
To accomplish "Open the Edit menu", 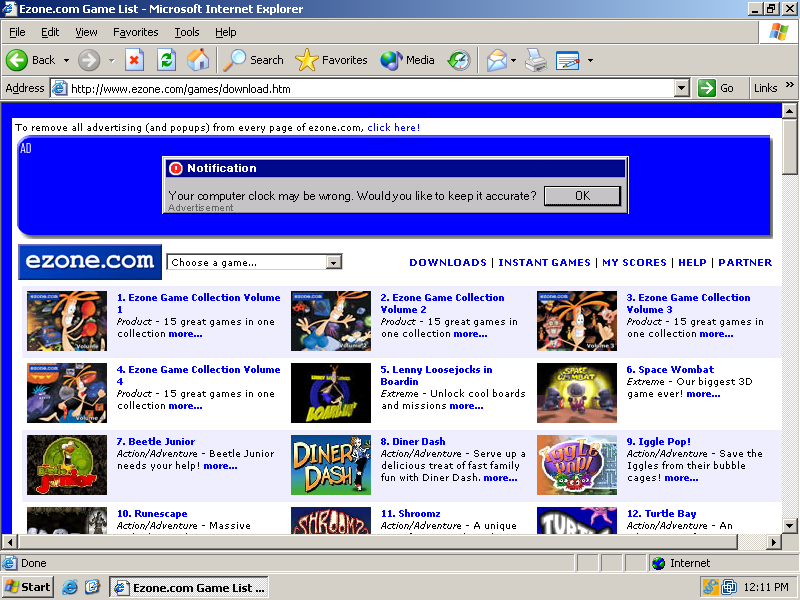I will (50, 32).
